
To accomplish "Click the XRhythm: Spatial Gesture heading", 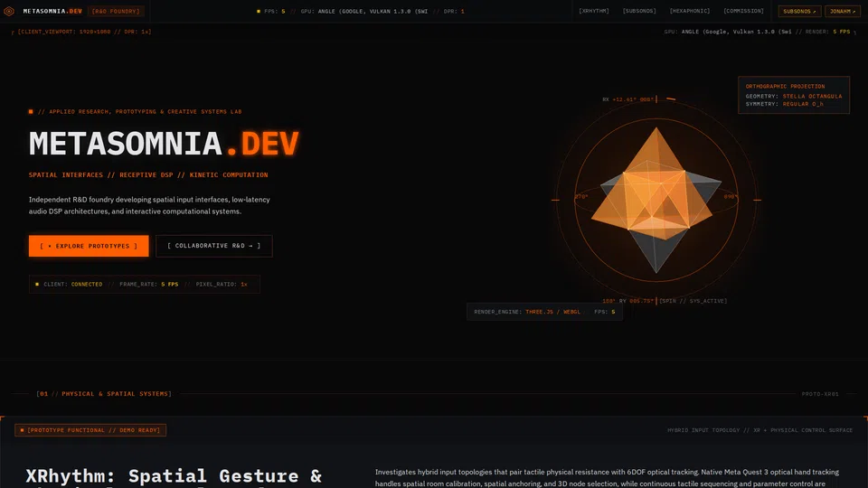I will tap(174, 477).
